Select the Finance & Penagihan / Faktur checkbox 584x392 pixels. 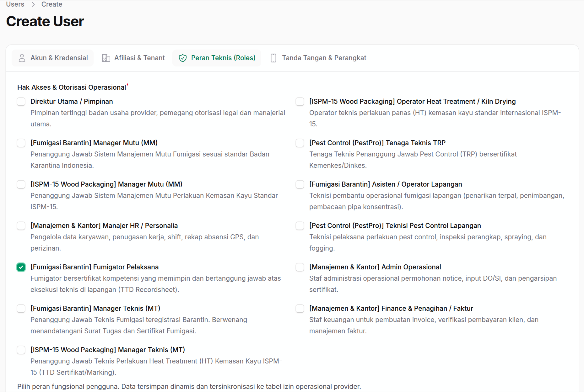[x=300, y=309]
